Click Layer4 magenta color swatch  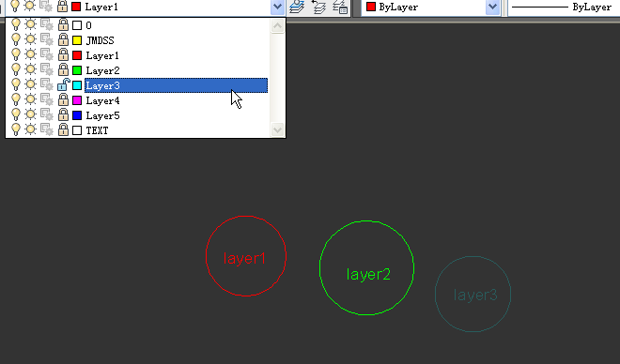(77, 100)
